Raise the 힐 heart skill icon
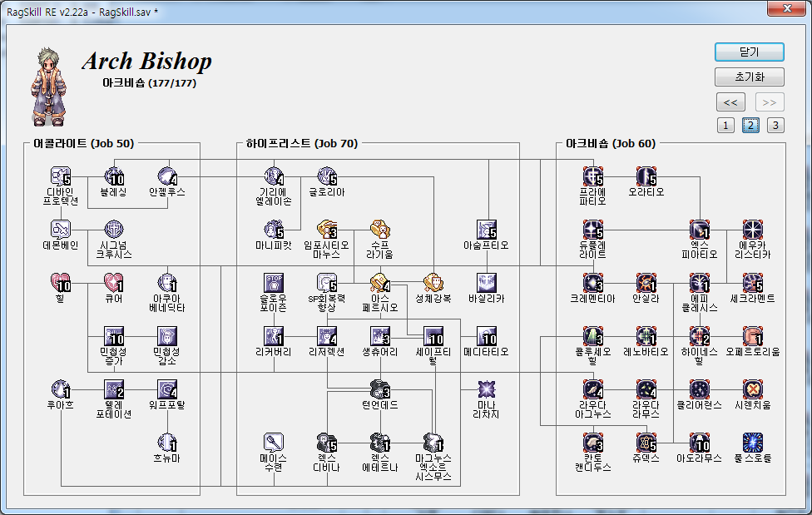 tap(61, 283)
